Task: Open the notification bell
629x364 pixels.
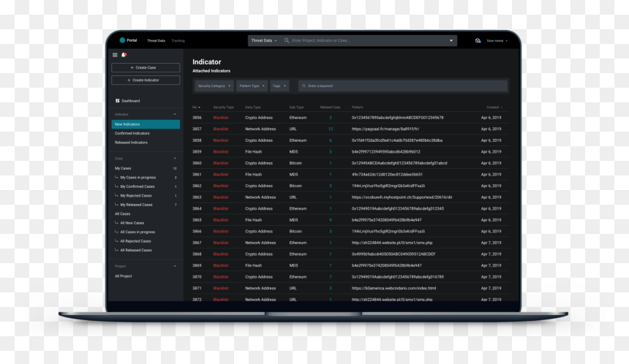Action: click(x=124, y=55)
